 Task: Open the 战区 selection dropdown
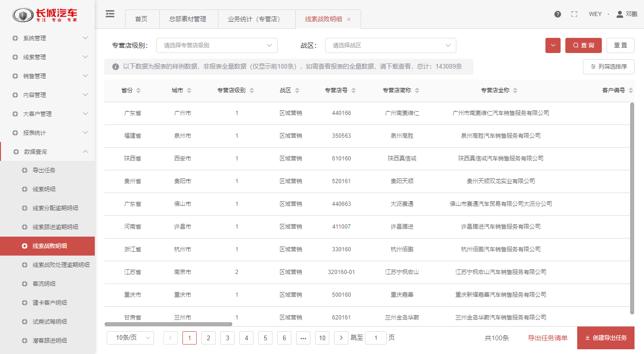coord(390,45)
